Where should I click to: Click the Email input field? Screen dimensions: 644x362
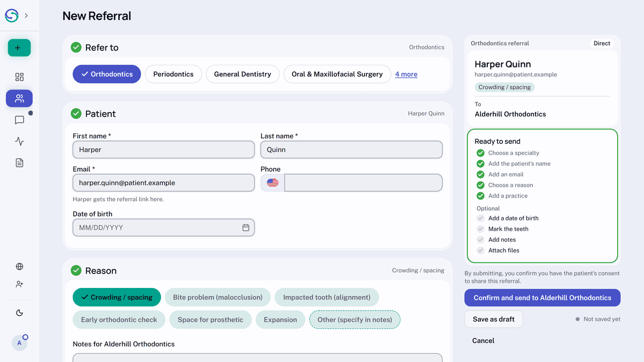pyautogui.click(x=164, y=183)
